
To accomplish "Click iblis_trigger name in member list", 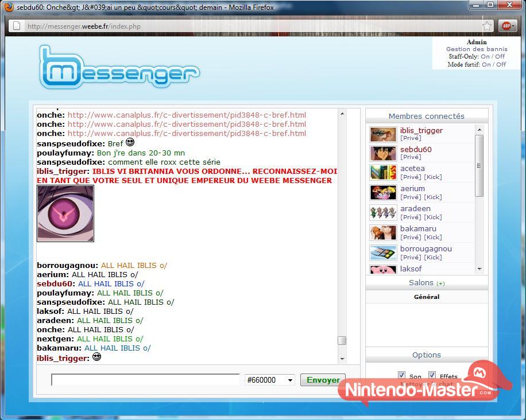I will [x=421, y=130].
